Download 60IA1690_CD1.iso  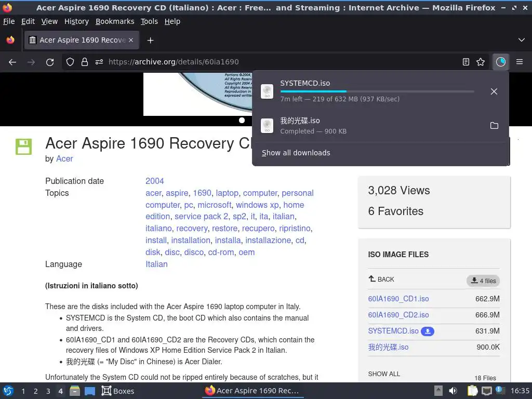(x=398, y=299)
